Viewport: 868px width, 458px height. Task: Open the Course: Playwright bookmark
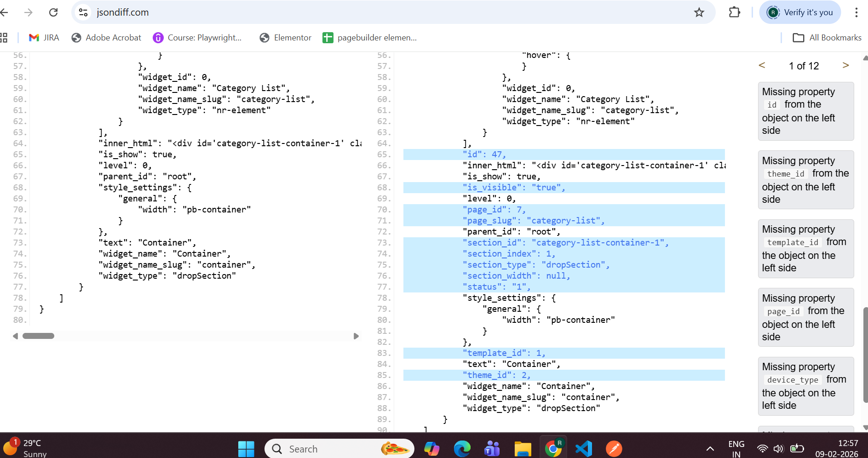(x=197, y=38)
